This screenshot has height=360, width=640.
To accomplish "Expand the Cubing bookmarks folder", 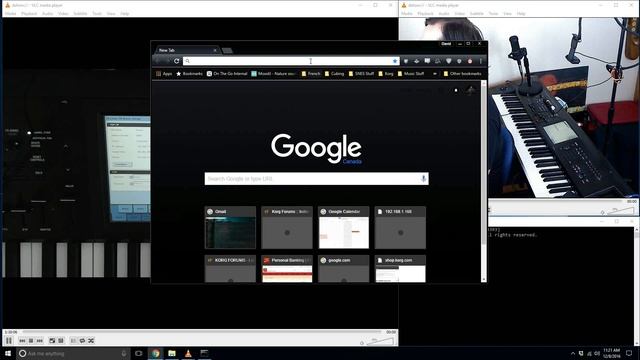I will (x=334, y=73).
